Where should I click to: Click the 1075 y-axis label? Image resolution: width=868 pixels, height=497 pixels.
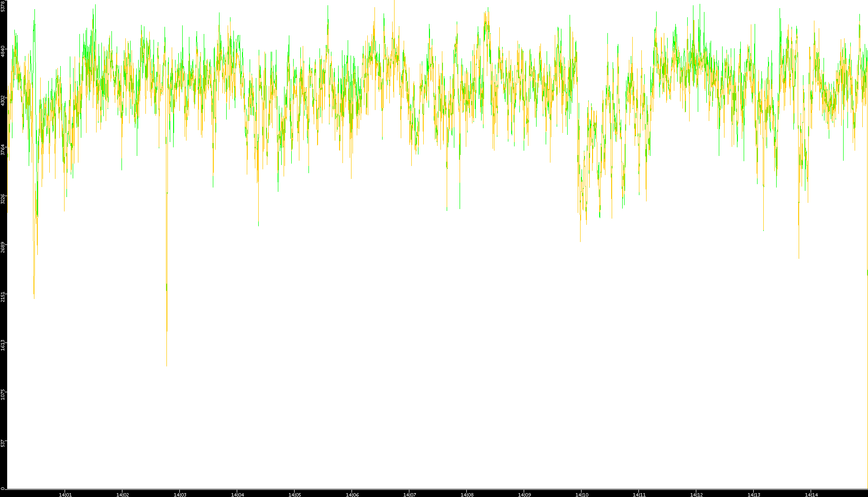click(x=3, y=395)
